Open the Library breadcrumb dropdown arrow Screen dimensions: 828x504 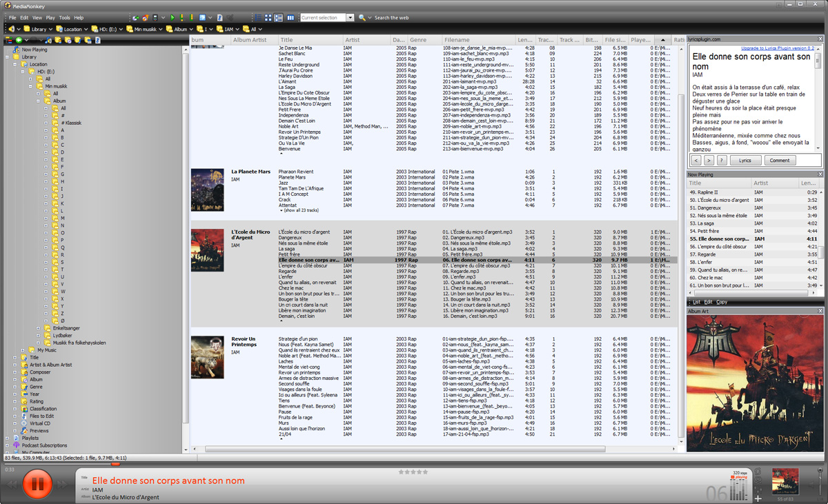[52, 29]
